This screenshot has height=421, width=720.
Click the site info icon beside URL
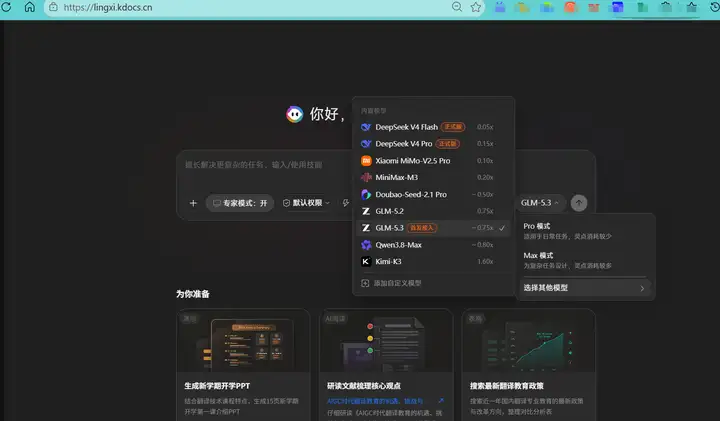coord(53,7)
